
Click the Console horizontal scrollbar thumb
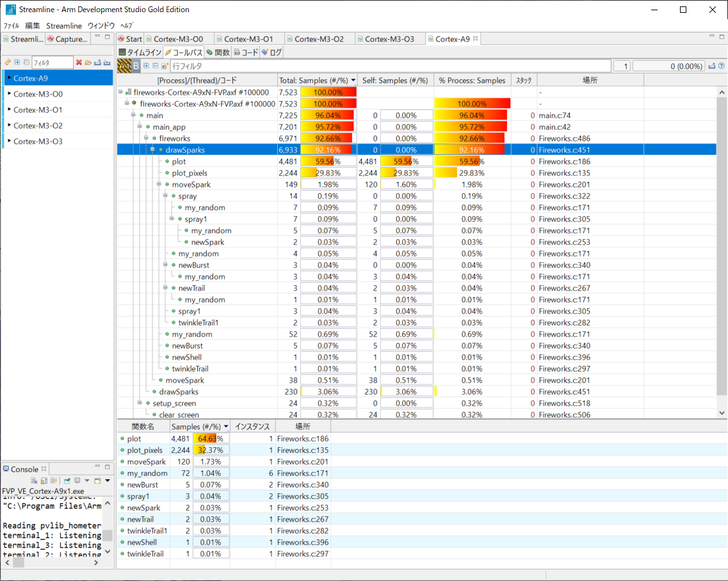tap(19, 562)
